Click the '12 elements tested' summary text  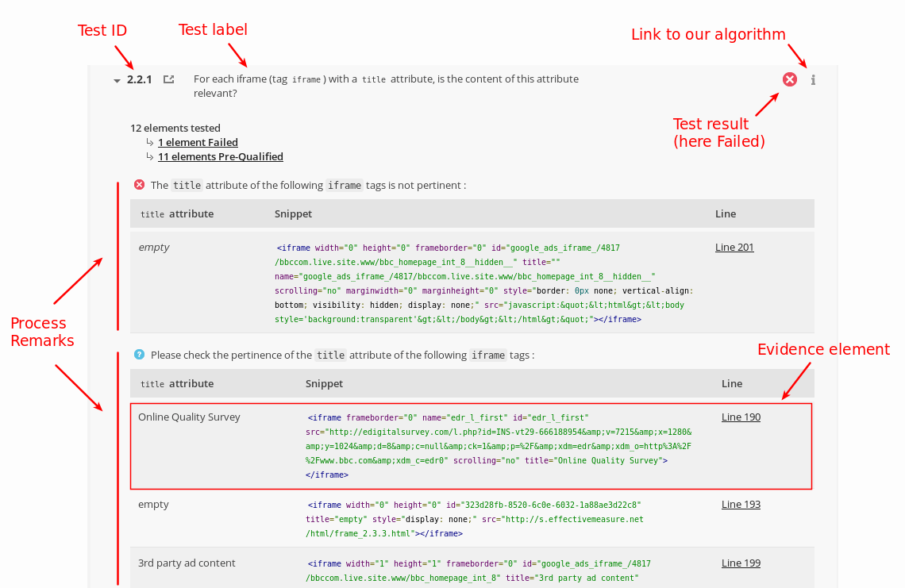[175, 128]
